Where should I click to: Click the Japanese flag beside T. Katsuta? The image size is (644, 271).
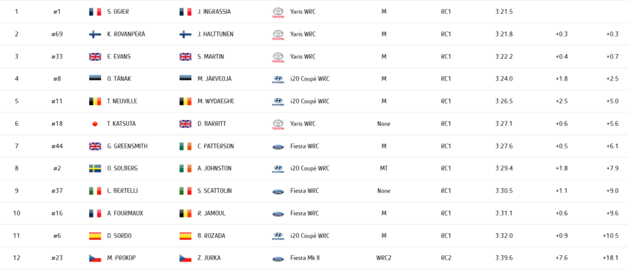[96, 124]
